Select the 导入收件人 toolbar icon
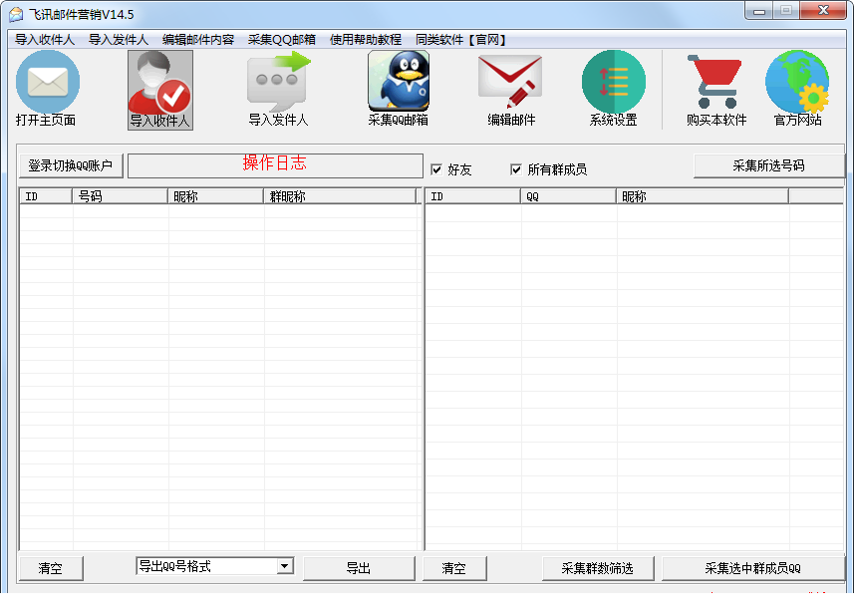Screen dimensions: 854x616 coord(160,90)
